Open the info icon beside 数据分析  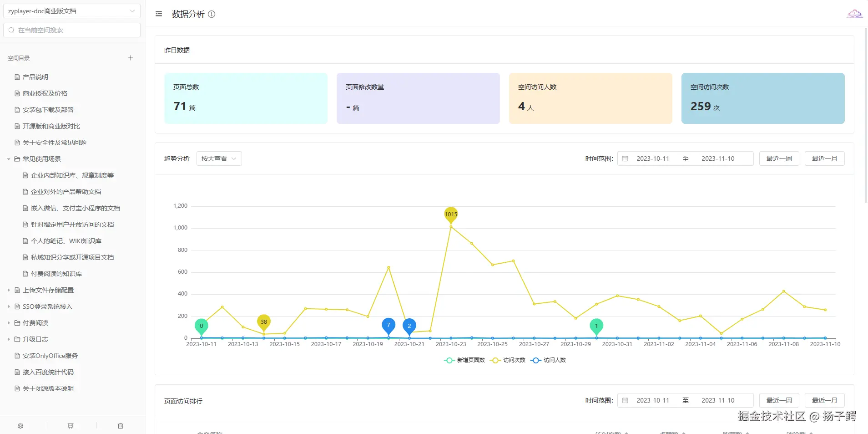pos(212,14)
